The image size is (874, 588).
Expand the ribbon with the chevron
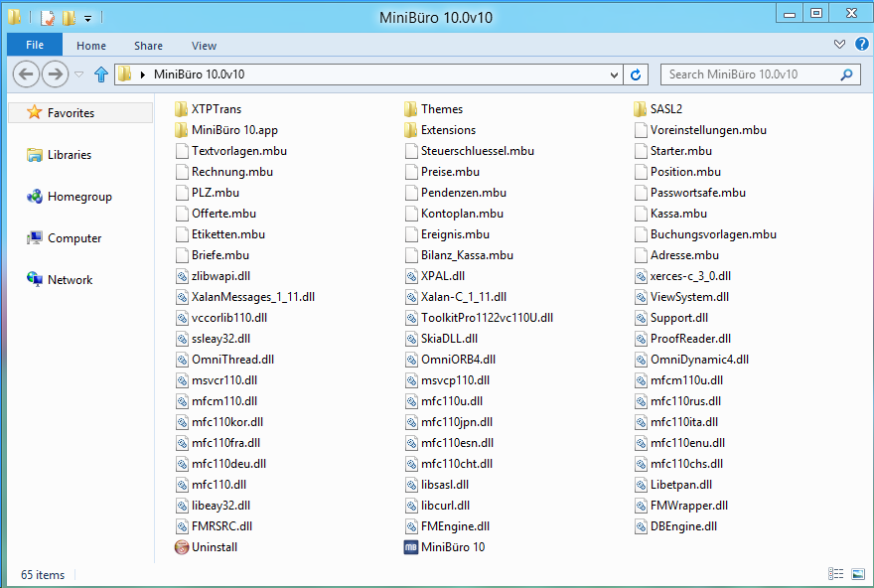pos(839,44)
